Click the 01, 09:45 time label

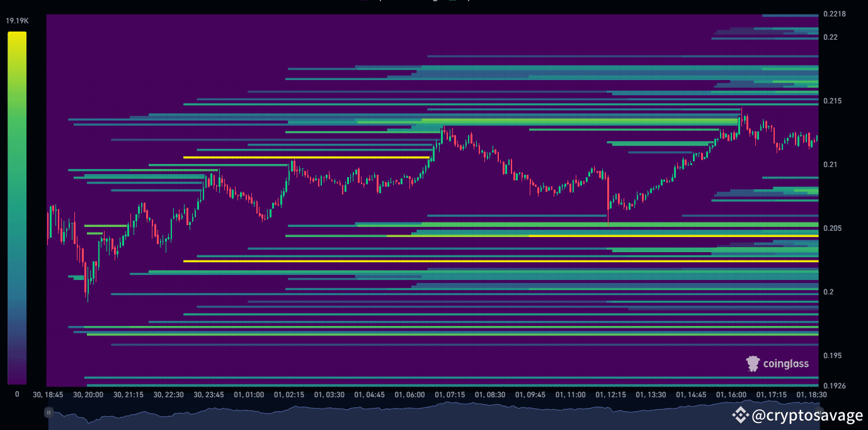tap(530, 395)
